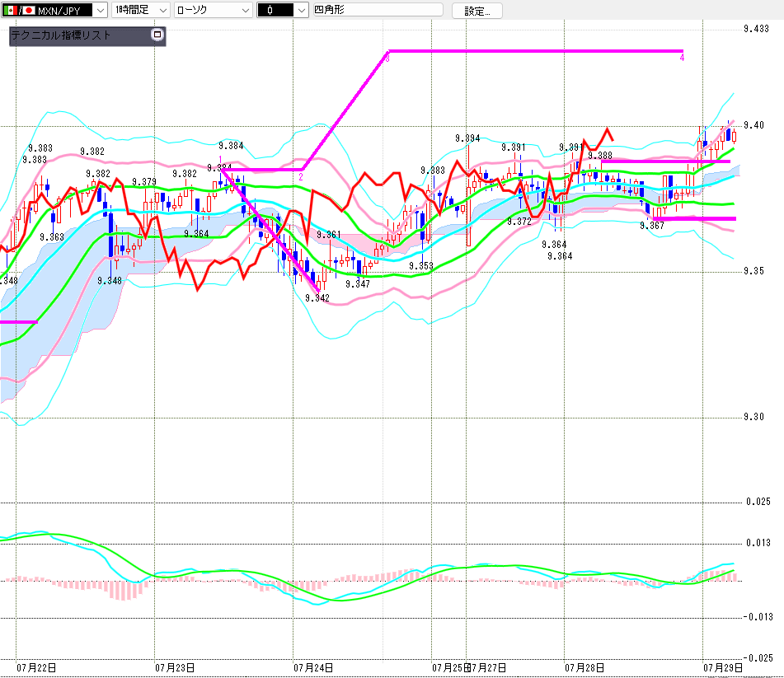Click the 07月22日 date axis label

[36, 667]
